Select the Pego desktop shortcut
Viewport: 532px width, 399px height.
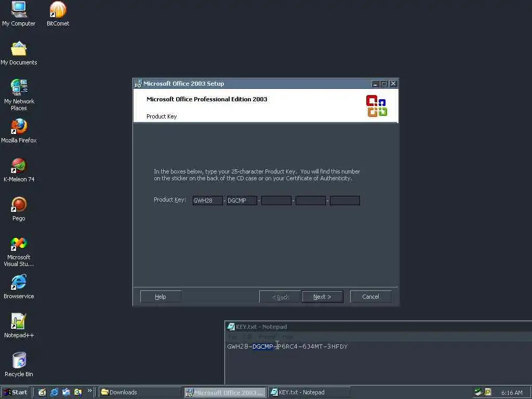click(19, 209)
